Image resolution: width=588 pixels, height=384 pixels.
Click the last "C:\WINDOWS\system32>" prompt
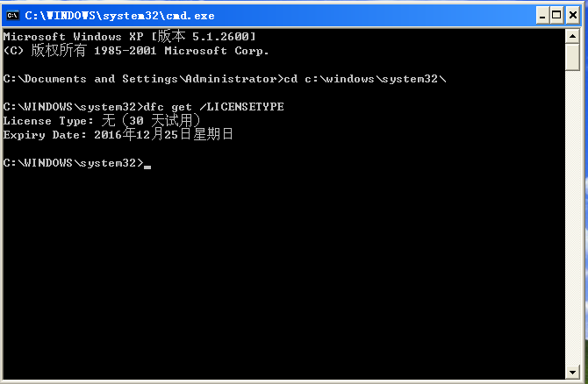click(x=73, y=163)
